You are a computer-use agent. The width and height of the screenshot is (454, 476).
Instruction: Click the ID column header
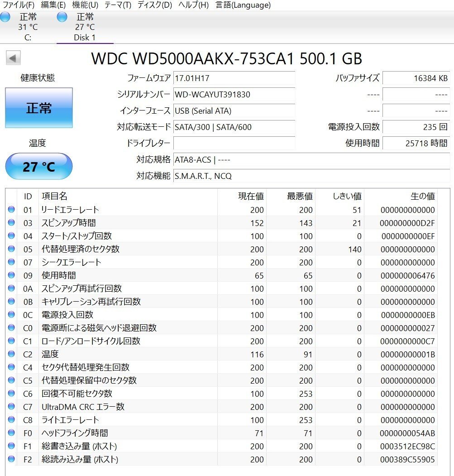pos(28,196)
